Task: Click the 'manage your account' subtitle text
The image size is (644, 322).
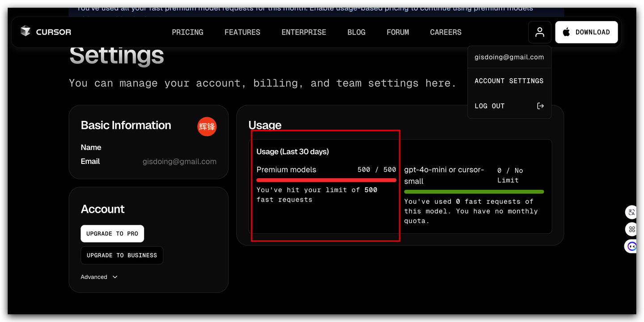Action: 263,83
